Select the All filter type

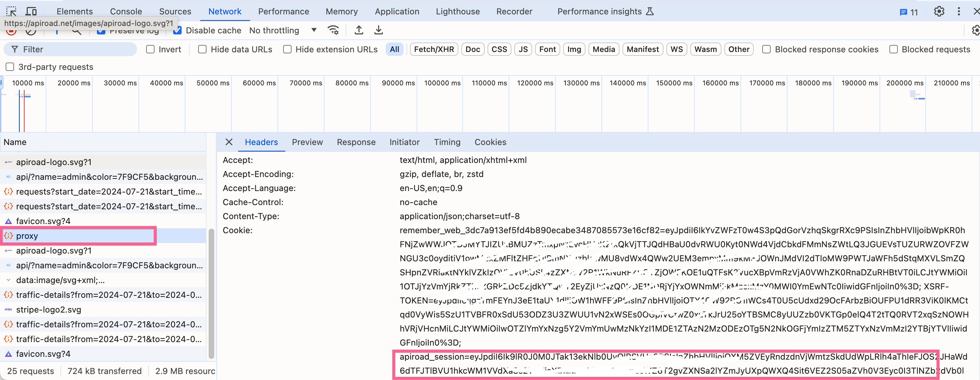pos(394,50)
